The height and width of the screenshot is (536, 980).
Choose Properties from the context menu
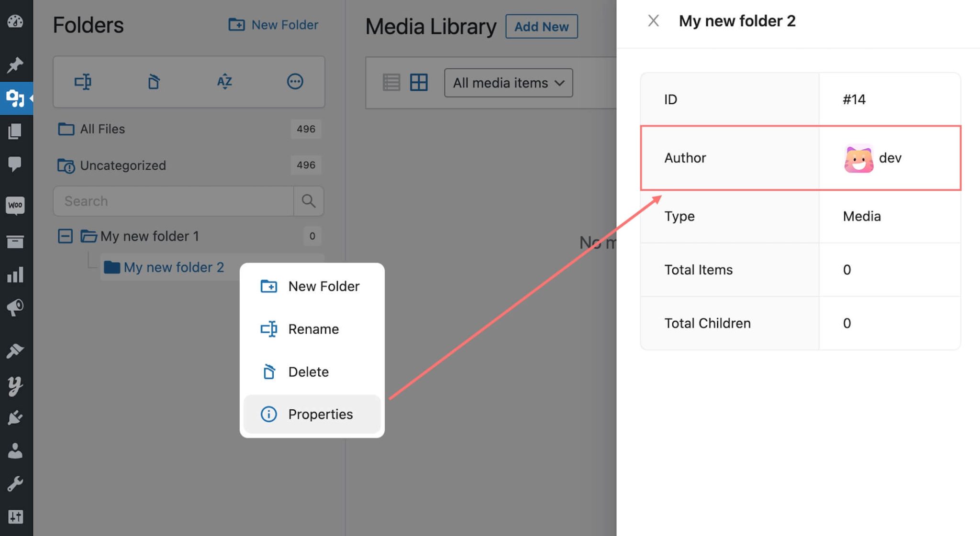tap(321, 414)
